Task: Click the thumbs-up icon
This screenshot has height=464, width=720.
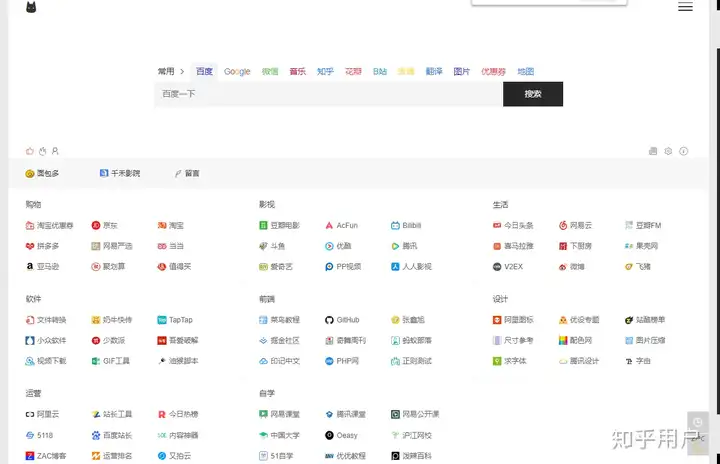Action: (30, 151)
